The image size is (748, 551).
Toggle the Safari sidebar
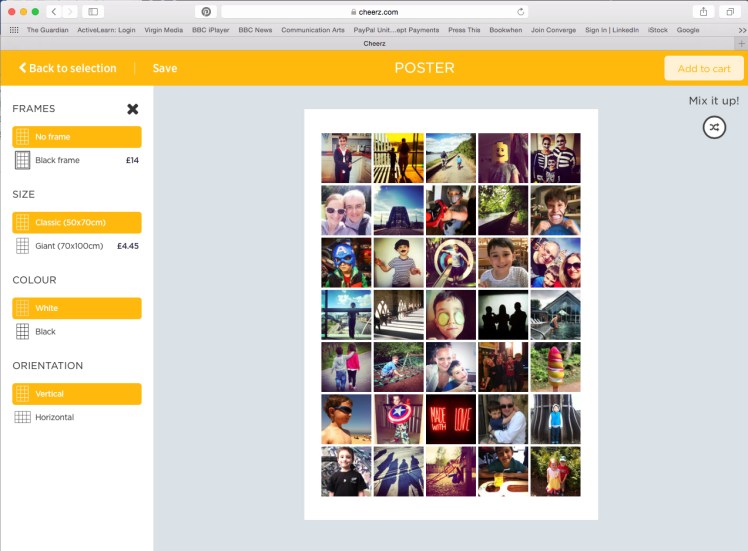[93, 11]
